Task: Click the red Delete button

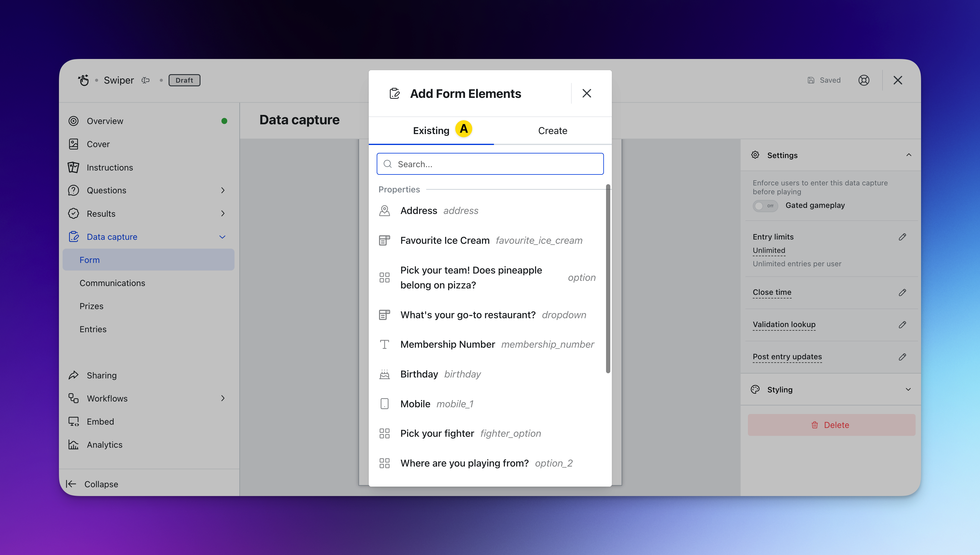Action: [831, 425]
